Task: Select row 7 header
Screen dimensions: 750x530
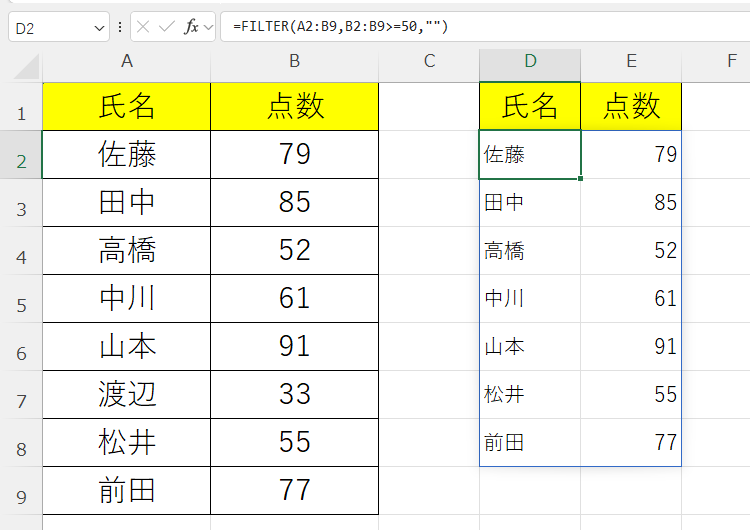Action: [x=21, y=395]
